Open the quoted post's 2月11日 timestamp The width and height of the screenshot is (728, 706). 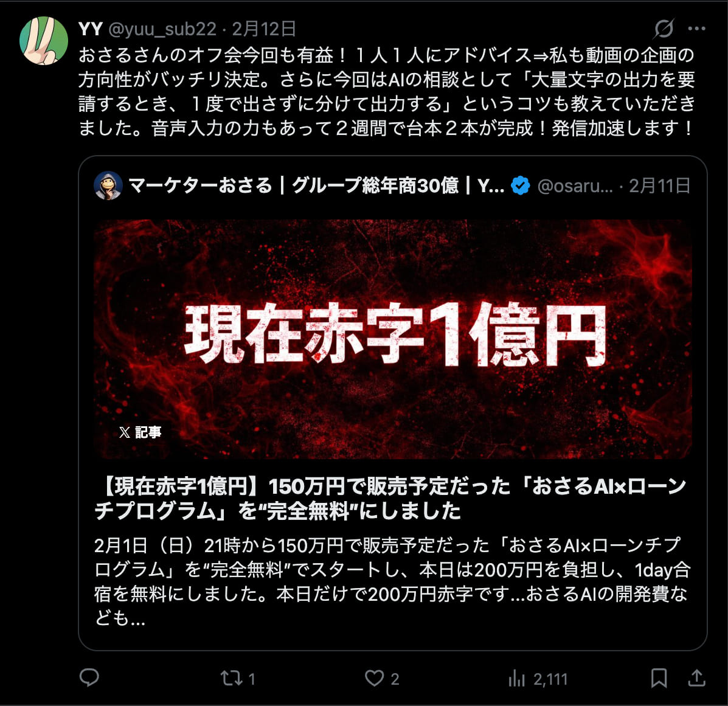[659, 185]
